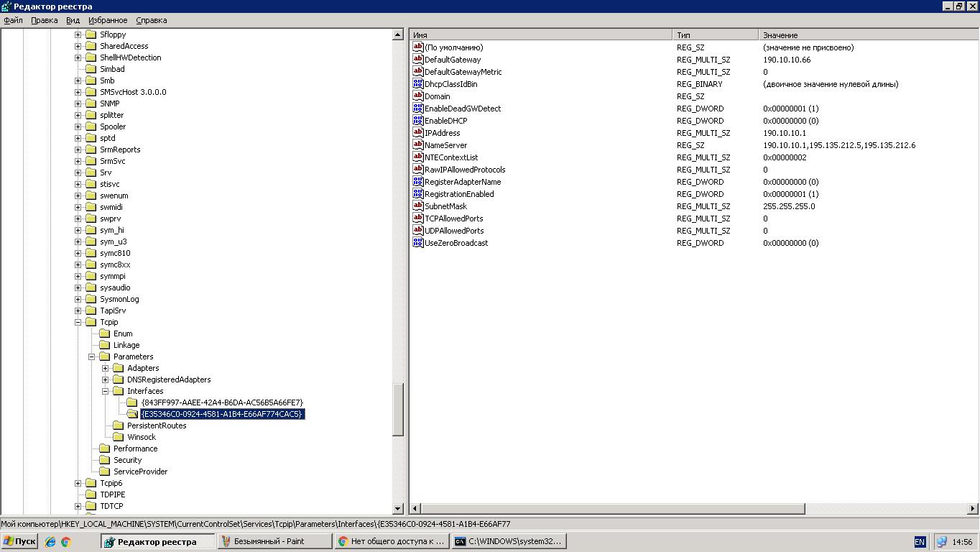Click the SMSvcHost 3.0.0.0 folder icon

(91, 92)
